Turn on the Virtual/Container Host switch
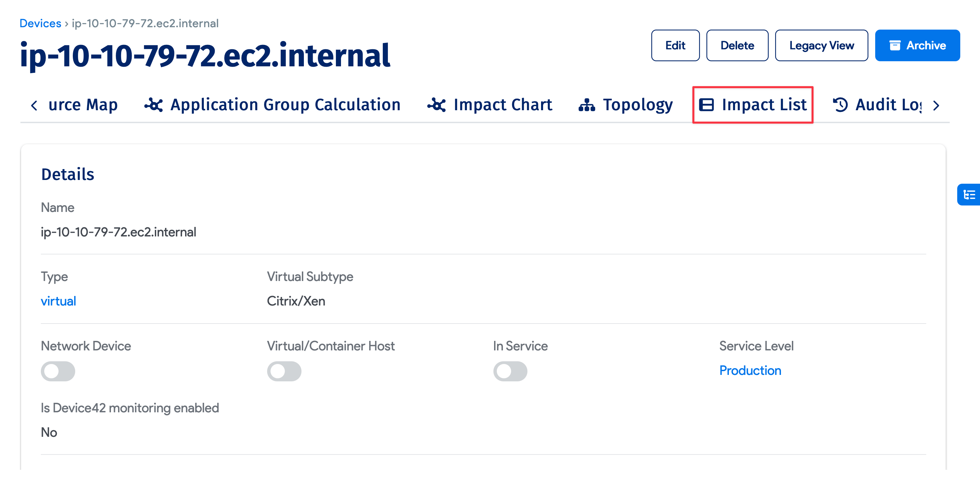 point(284,371)
